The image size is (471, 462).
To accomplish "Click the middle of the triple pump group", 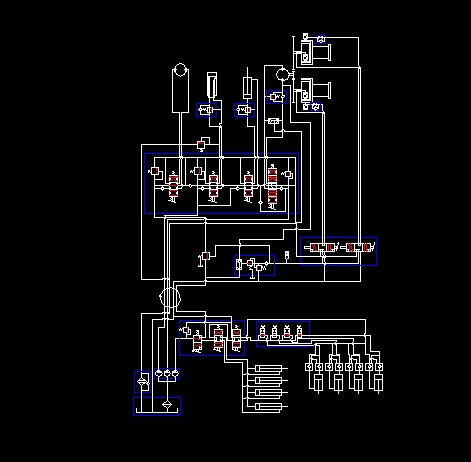I will (x=167, y=374).
